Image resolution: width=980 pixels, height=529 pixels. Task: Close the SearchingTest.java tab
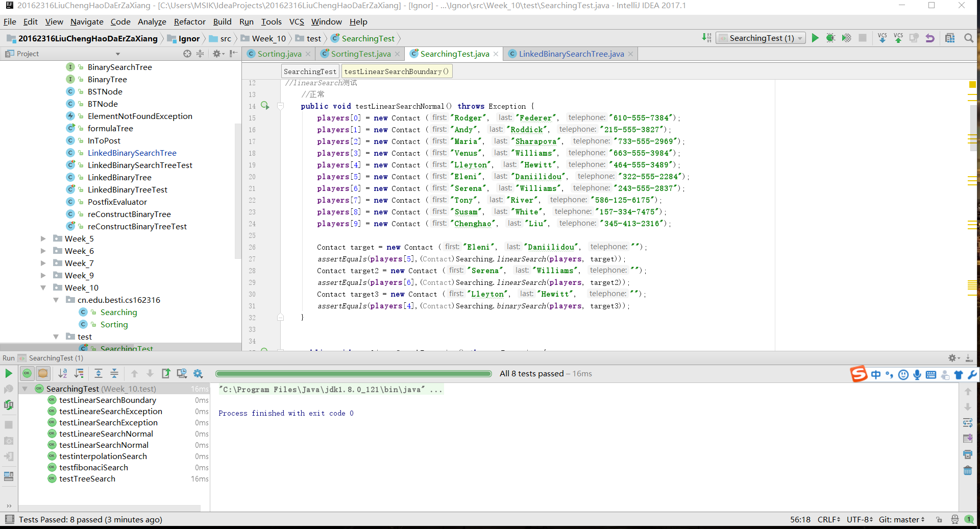[496, 54]
